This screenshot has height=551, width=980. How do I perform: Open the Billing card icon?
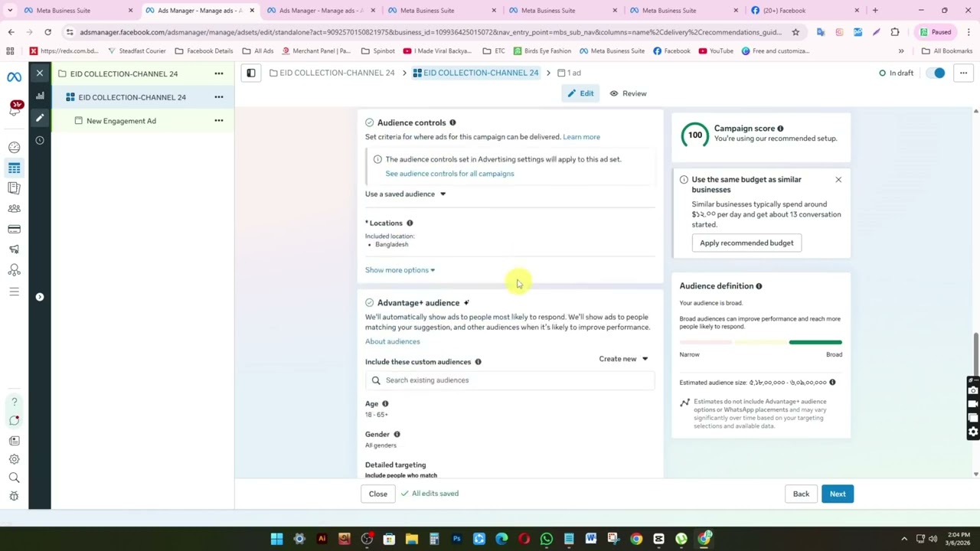14,229
